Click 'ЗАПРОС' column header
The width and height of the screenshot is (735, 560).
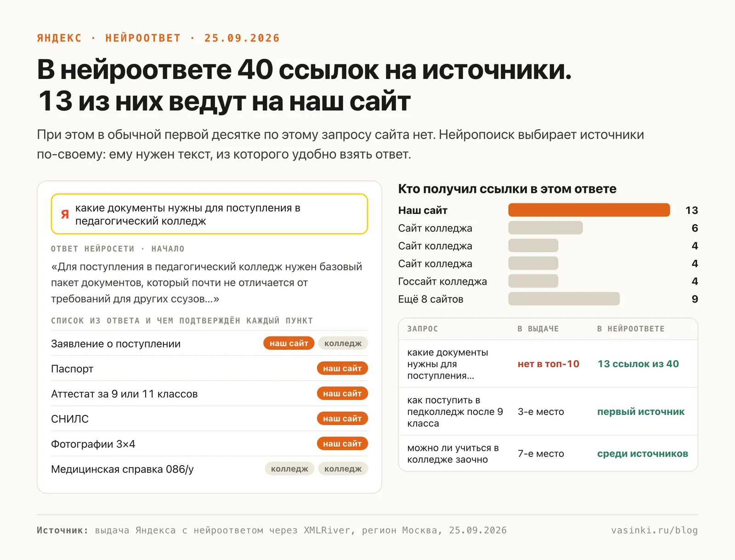[423, 329]
